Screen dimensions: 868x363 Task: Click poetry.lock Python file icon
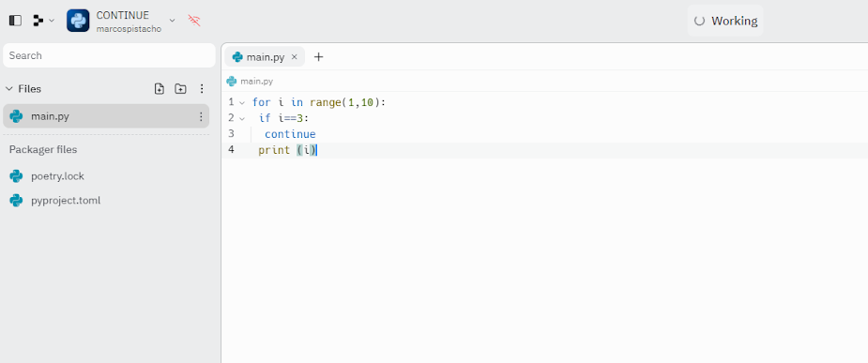pos(16,176)
